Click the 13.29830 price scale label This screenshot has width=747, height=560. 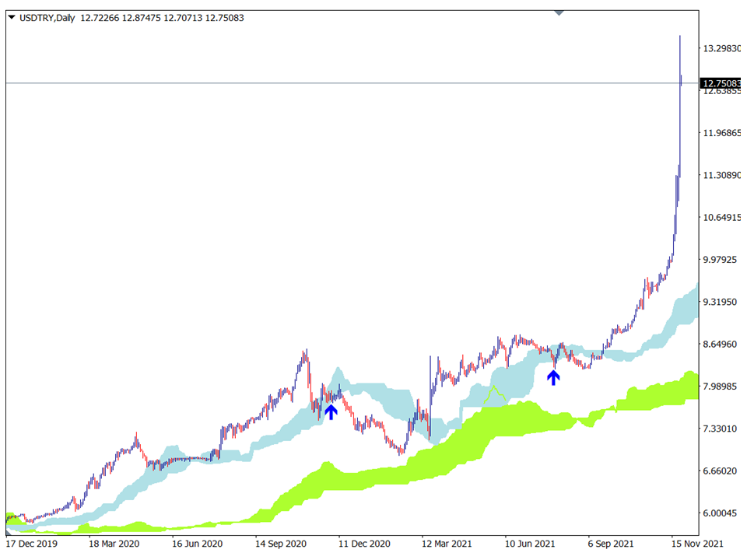(x=723, y=48)
